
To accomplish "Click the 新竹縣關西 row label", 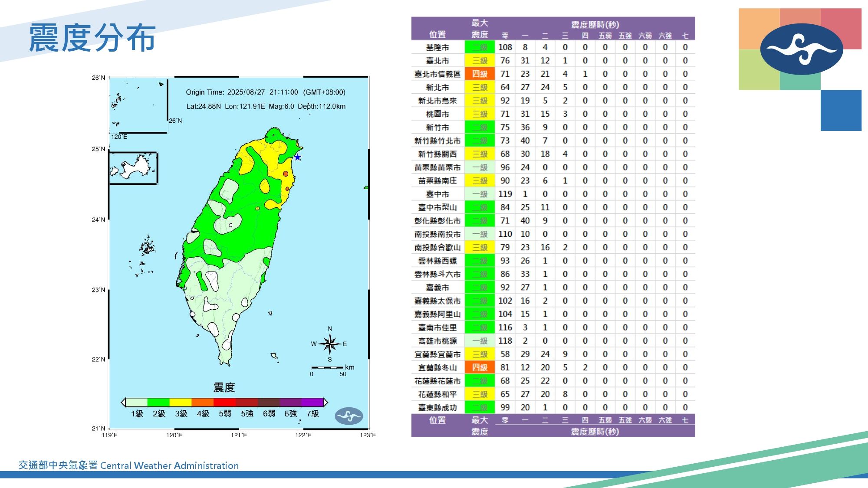I will click(x=437, y=154).
